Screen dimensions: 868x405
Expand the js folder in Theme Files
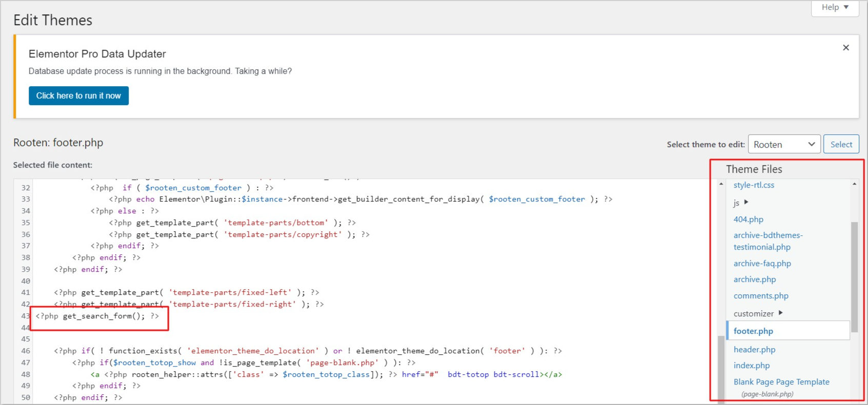point(741,202)
